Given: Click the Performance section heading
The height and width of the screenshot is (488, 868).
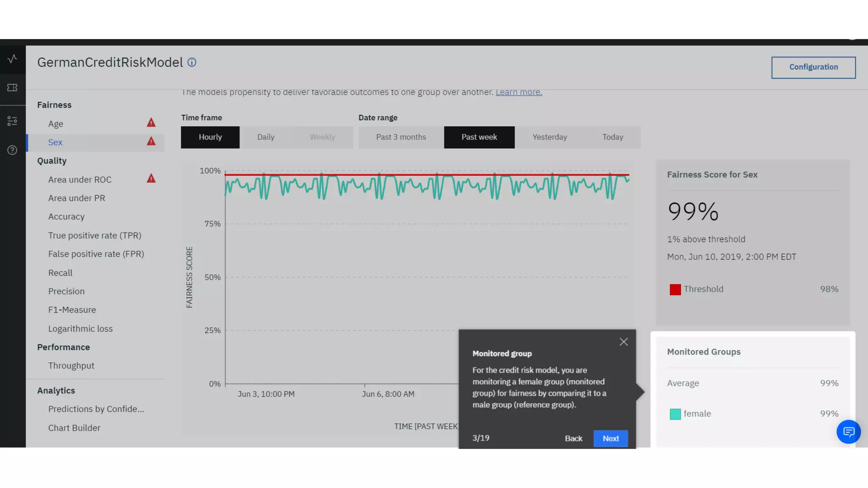Looking at the screenshot, I should coord(64,347).
